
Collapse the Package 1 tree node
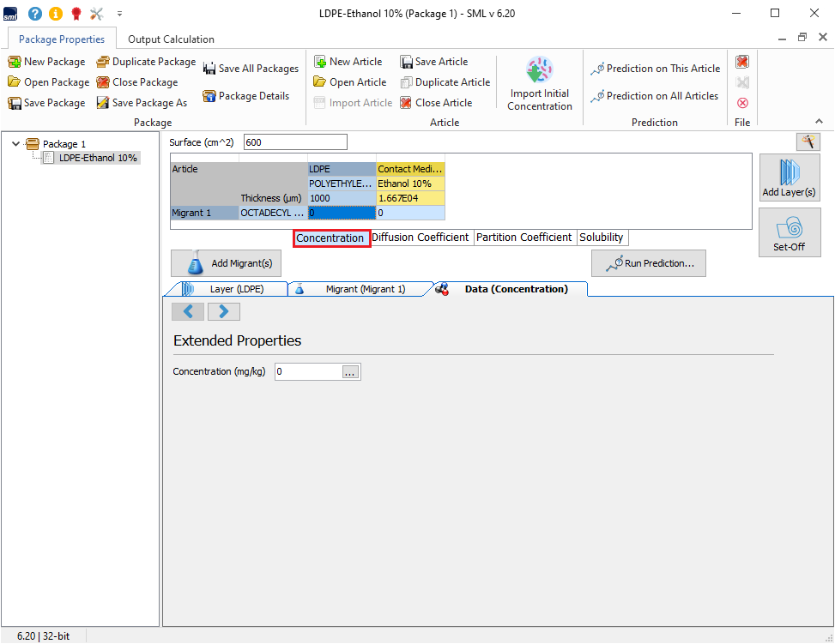tap(16, 144)
